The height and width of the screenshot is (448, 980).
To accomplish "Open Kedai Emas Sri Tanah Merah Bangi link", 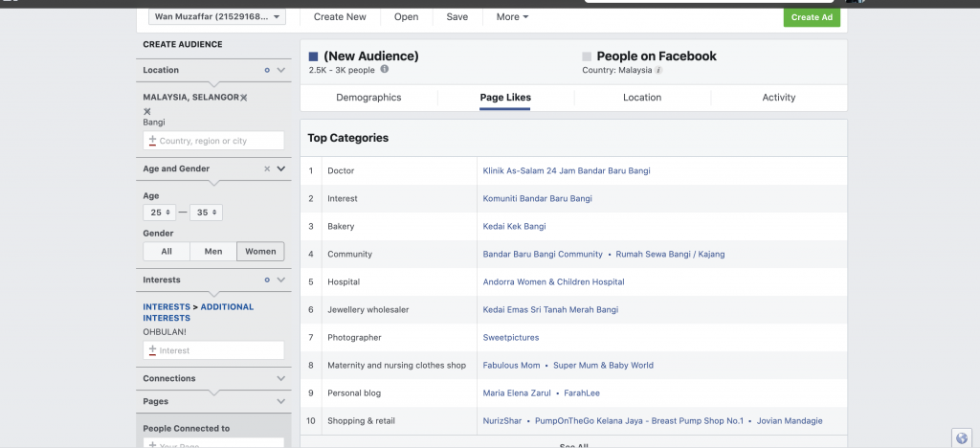I will click(550, 310).
